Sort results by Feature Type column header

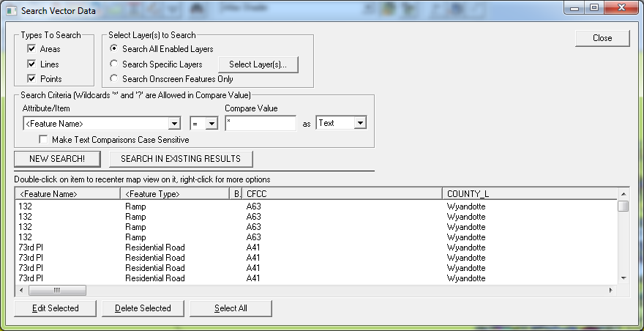pyautogui.click(x=174, y=194)
